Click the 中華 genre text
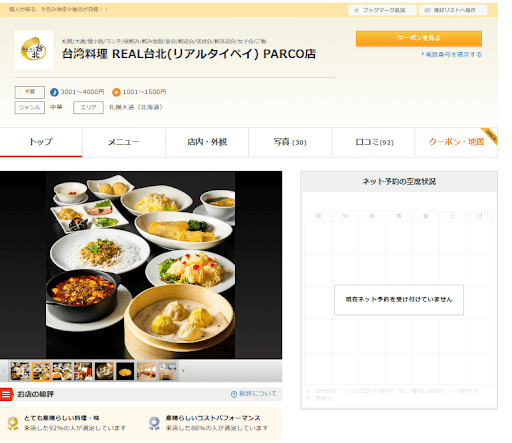Viewport: 512px width, 443px height. pos(56,107)
